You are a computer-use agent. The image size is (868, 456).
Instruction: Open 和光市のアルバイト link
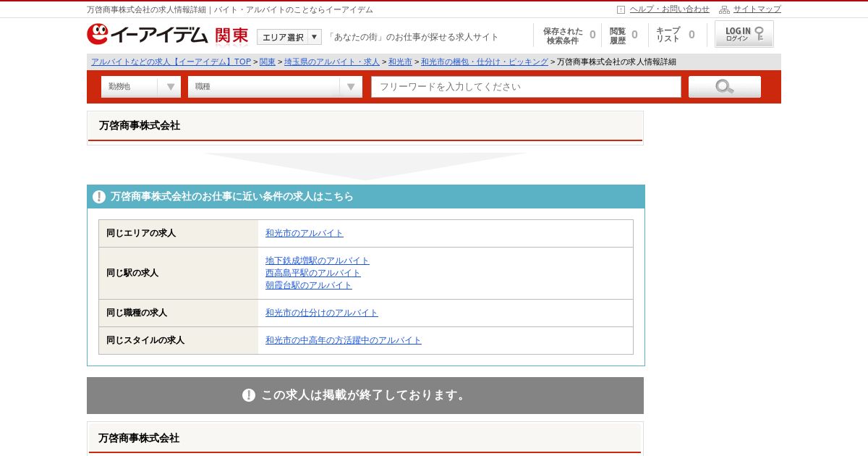point(305,233)
